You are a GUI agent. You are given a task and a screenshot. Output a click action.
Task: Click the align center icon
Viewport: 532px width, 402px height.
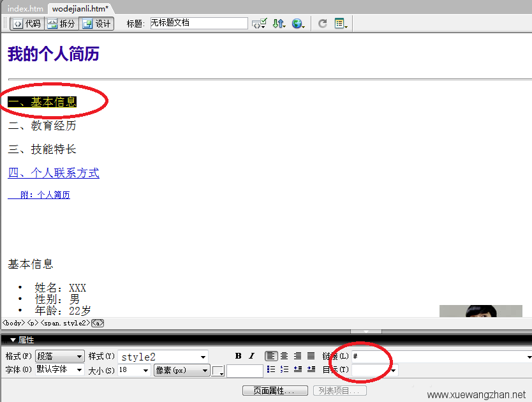point(284,356)
